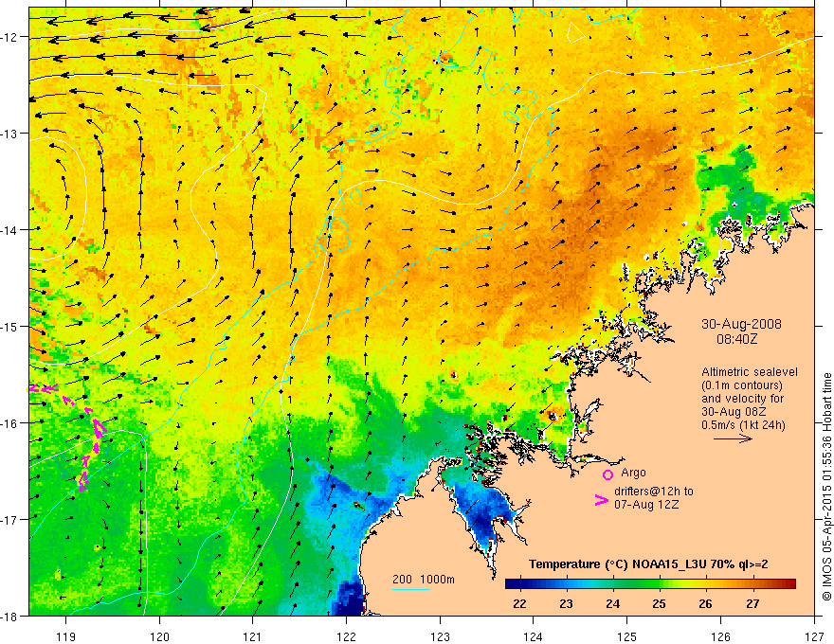Click the '120' longitude axis label
Screen dimensions: 834x644
pos(159,636)
